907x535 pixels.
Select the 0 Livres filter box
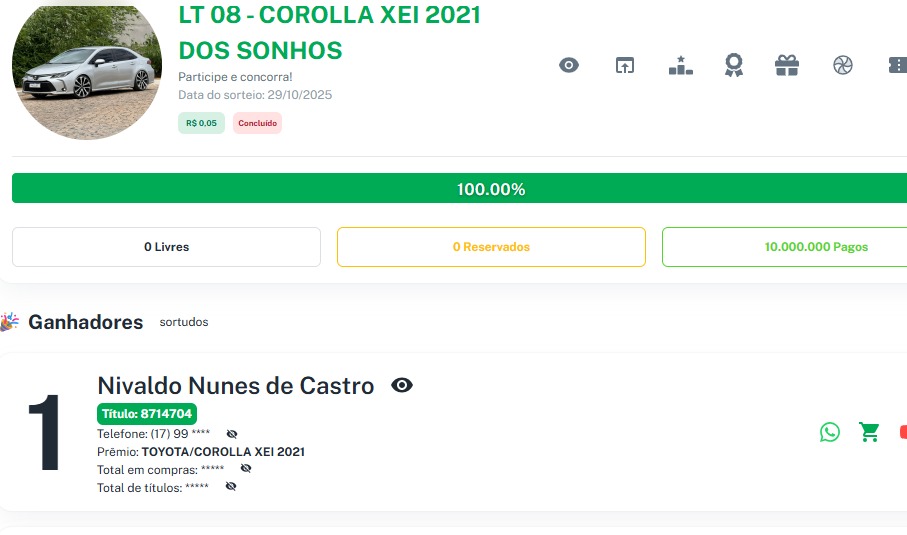tap(166, 247)
